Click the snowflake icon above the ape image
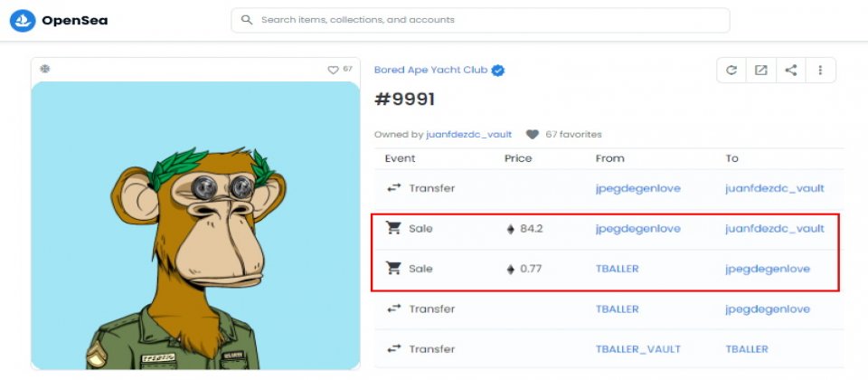This screenshot has height=380, width=868. click(x=45, y=69)
